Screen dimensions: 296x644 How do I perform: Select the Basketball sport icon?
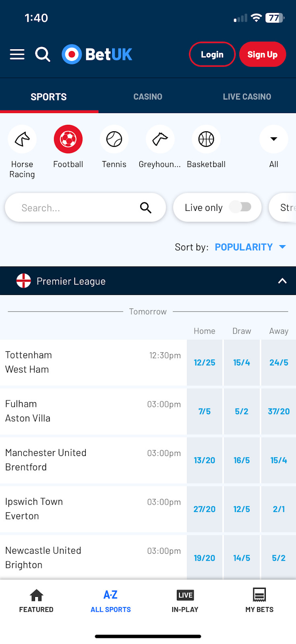tap(206, 139)
